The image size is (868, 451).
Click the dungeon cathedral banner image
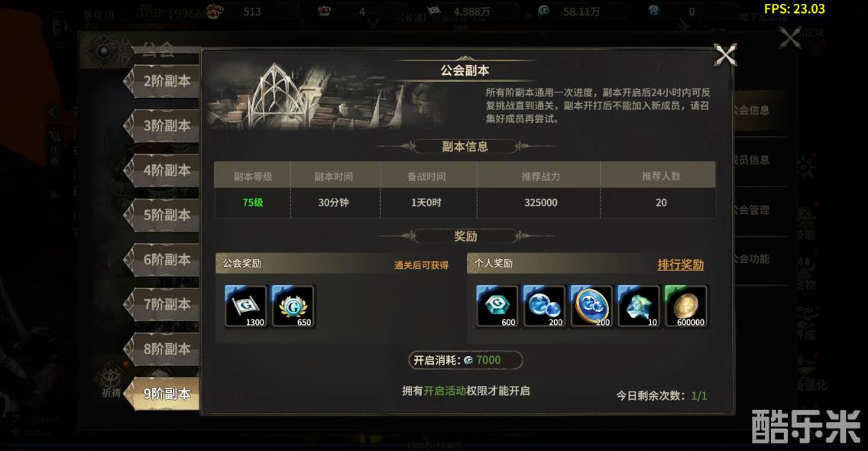point(326,96)
